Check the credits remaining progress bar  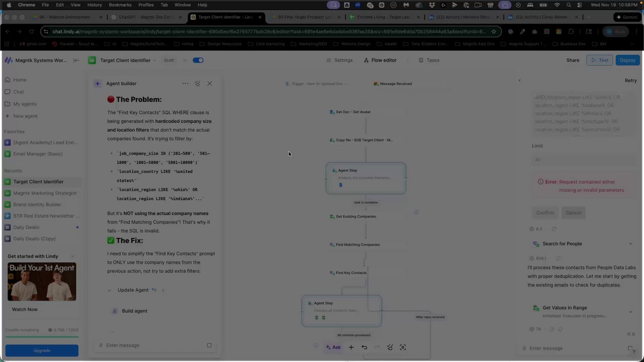(x=42, y=337)
